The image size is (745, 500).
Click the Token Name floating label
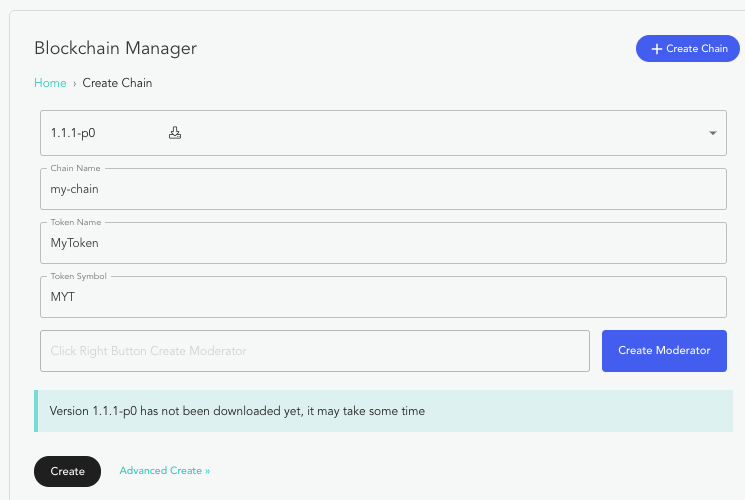click(76, 222)
